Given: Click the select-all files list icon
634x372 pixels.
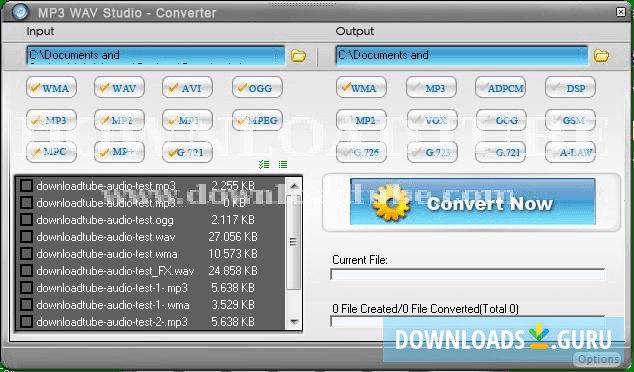Looking at the screenshot, I should pos(264,164).
